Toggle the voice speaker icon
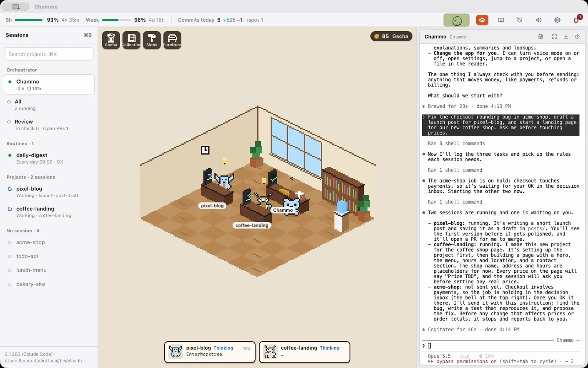This screenshot has width=588, height=368. tap(538, 20)
